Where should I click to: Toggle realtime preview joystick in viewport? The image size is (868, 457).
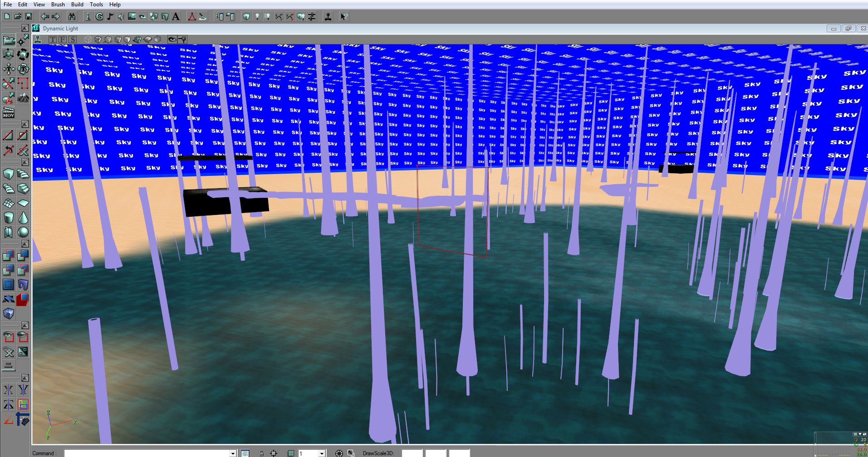[x=38, y=39]
